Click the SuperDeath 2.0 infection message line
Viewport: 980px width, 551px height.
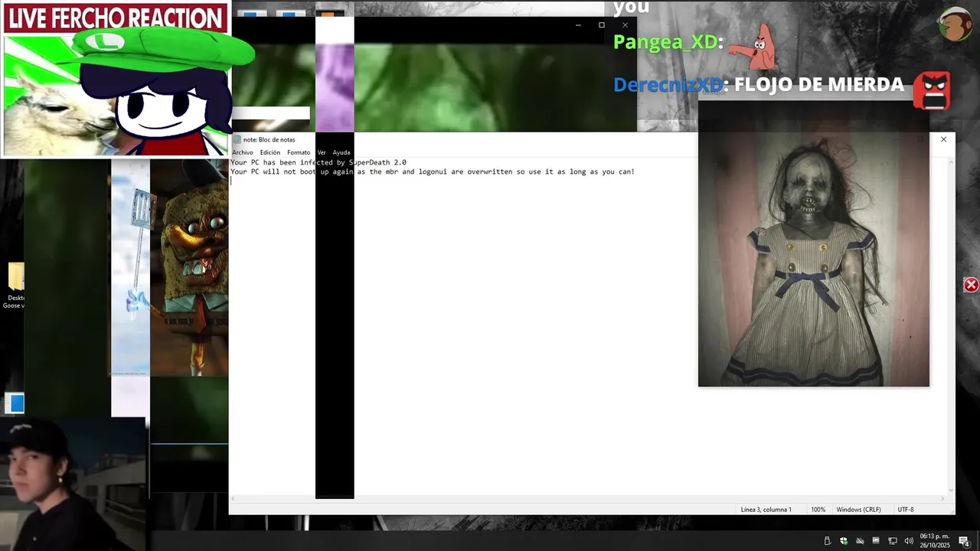pos(318,162)
